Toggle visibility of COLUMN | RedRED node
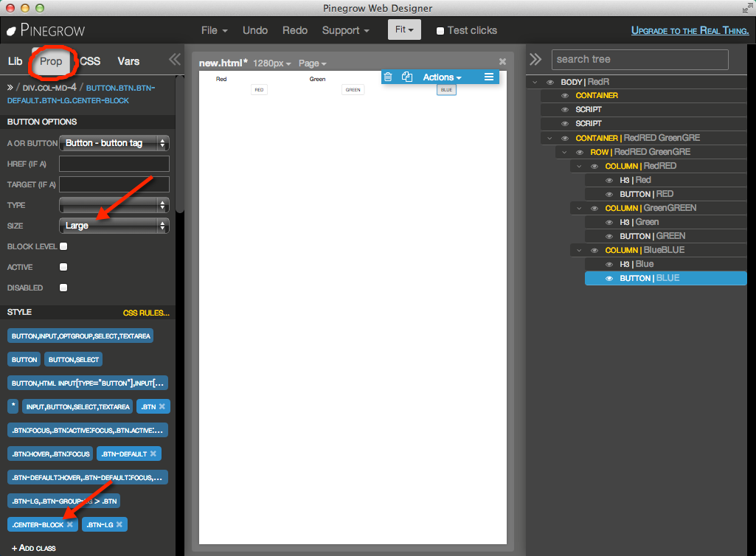Viewport: 756px width, 556px height. pyautogui.click(x=594, y=167)
